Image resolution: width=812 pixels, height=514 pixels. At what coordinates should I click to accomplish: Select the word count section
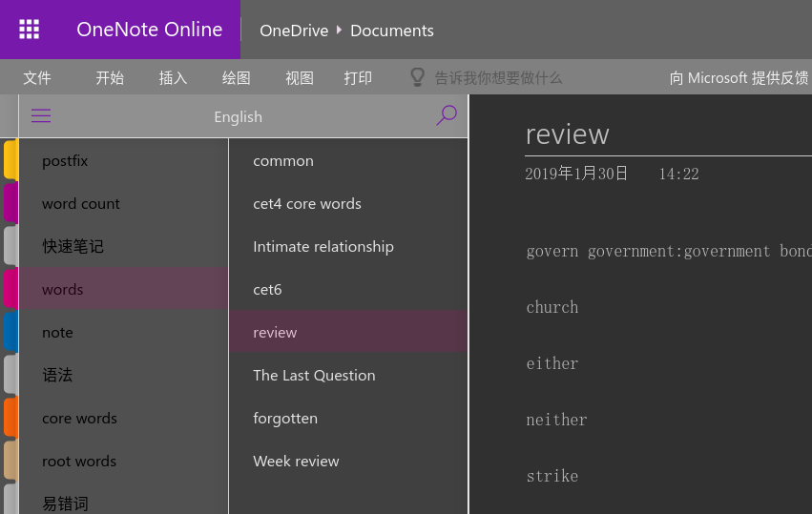(123, 203)
